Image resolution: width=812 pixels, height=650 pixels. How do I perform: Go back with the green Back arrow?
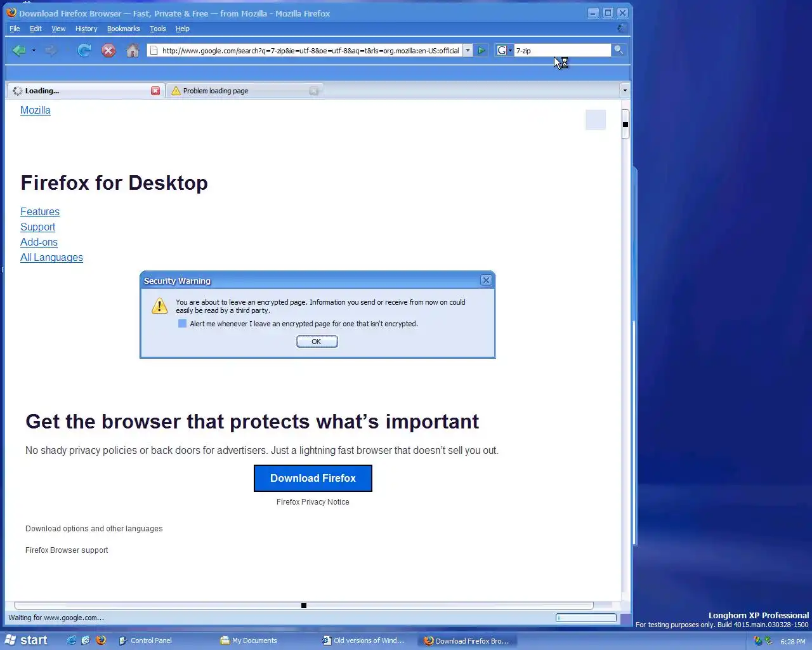tap(19, 51)
